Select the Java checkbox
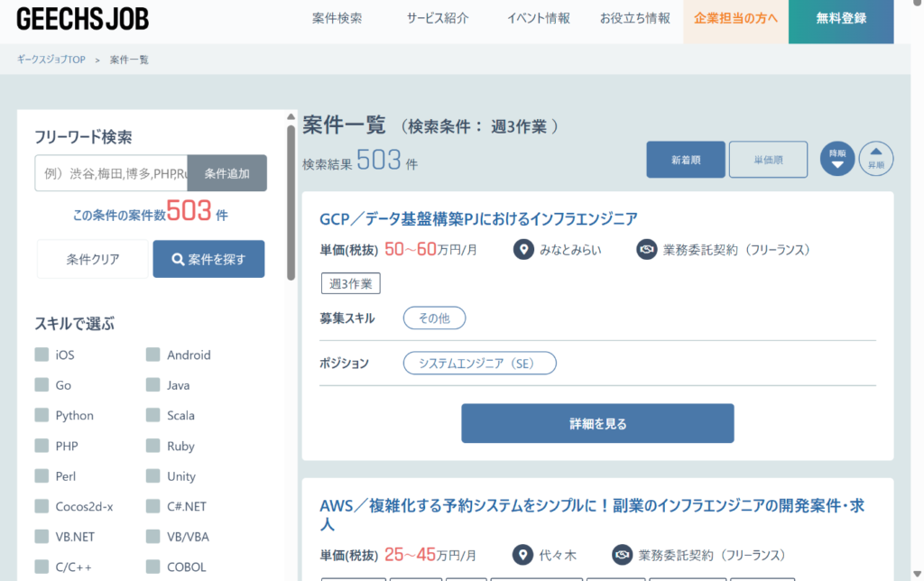924x581 pixels. [x=153, y=385]
